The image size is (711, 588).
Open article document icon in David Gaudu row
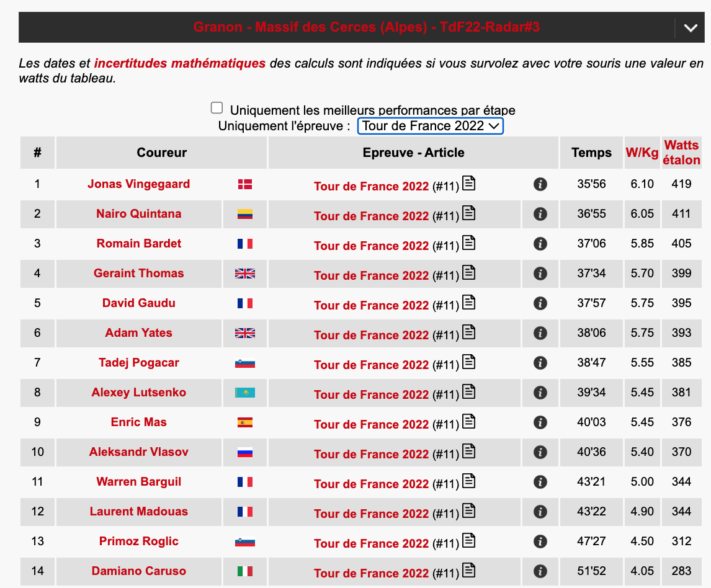click(x=468, y=303)
